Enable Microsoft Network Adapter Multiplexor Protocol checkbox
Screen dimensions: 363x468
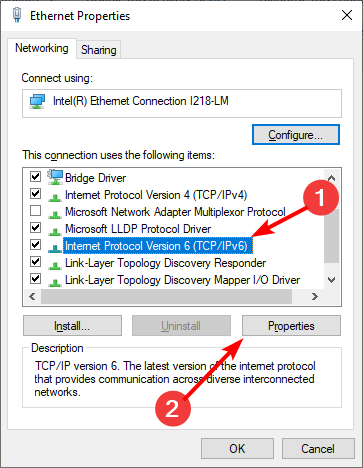35,211
